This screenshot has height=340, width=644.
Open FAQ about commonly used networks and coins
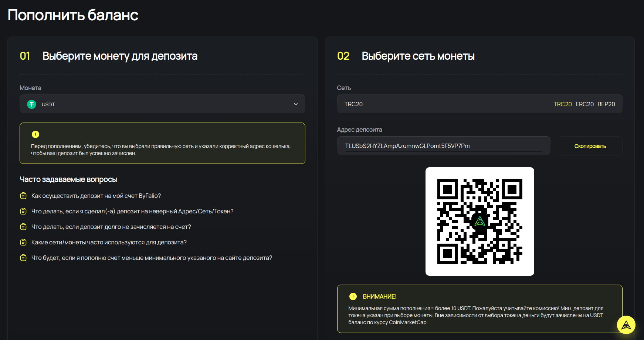click(109, 242)
